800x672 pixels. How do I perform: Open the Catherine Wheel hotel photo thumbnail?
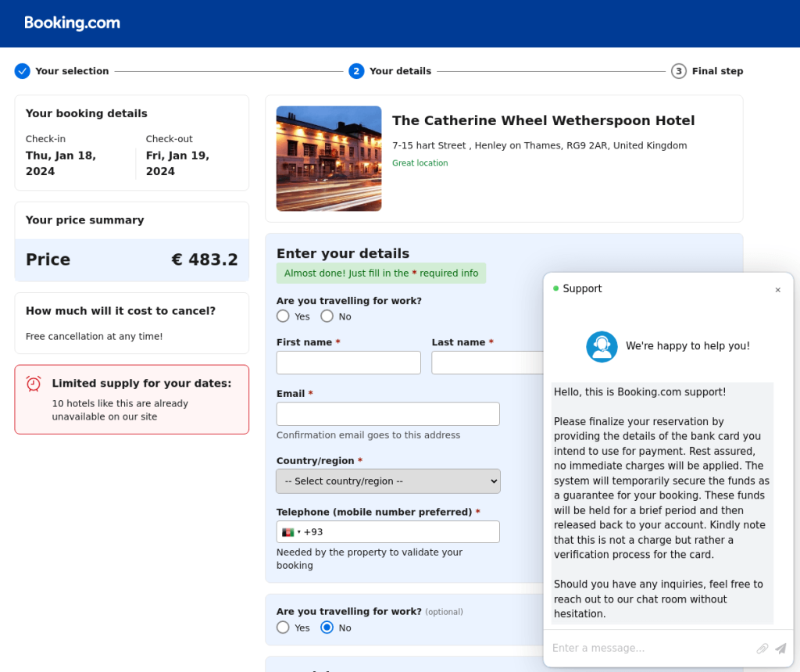(x=329, y=159)
